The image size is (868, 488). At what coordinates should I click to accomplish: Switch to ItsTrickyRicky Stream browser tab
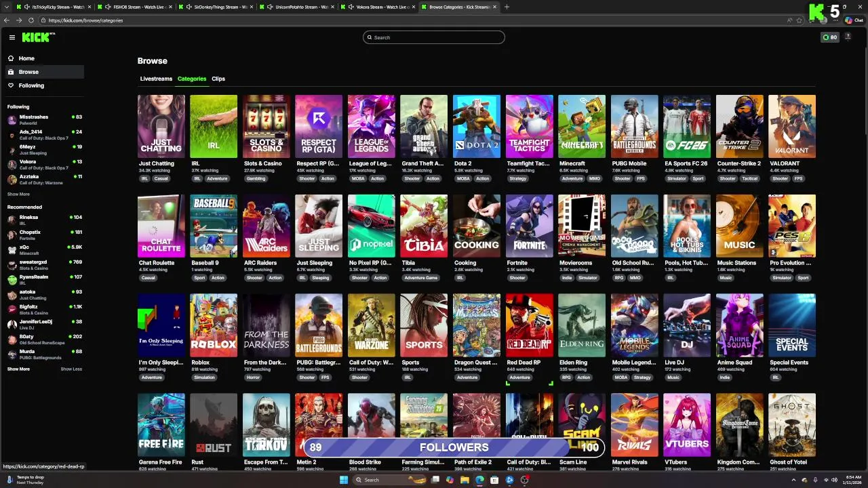[54, 7]
